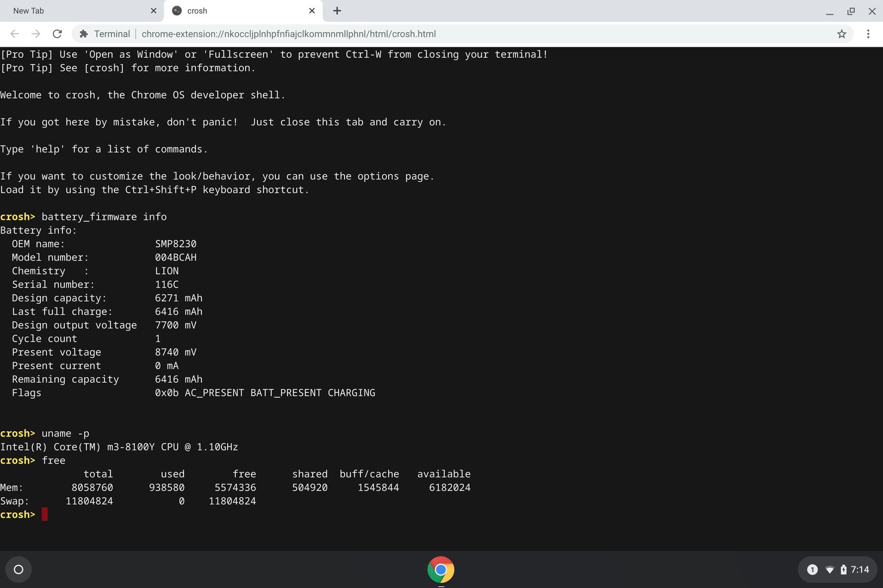Select the crosh tab
Image resolution: width=883 pixels, height=588 pixels.
tap(240, 11)
